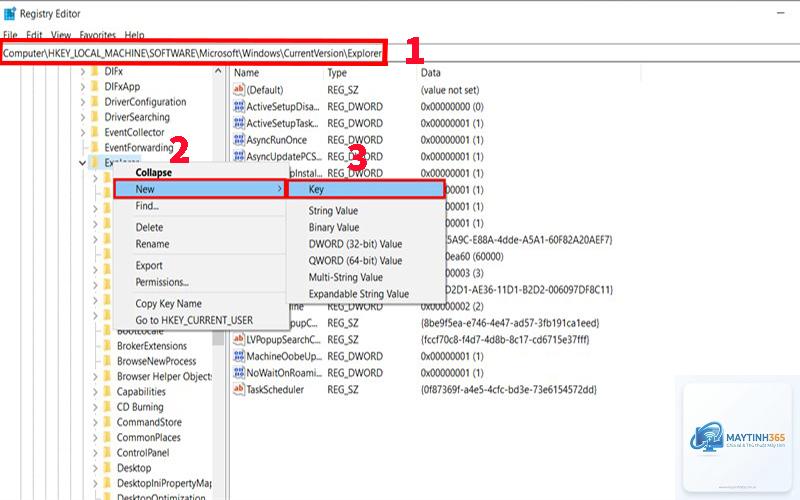The image size is (800, 500).
Task: Choose Collapse in the context menu
Action: [x=201, y=172]
